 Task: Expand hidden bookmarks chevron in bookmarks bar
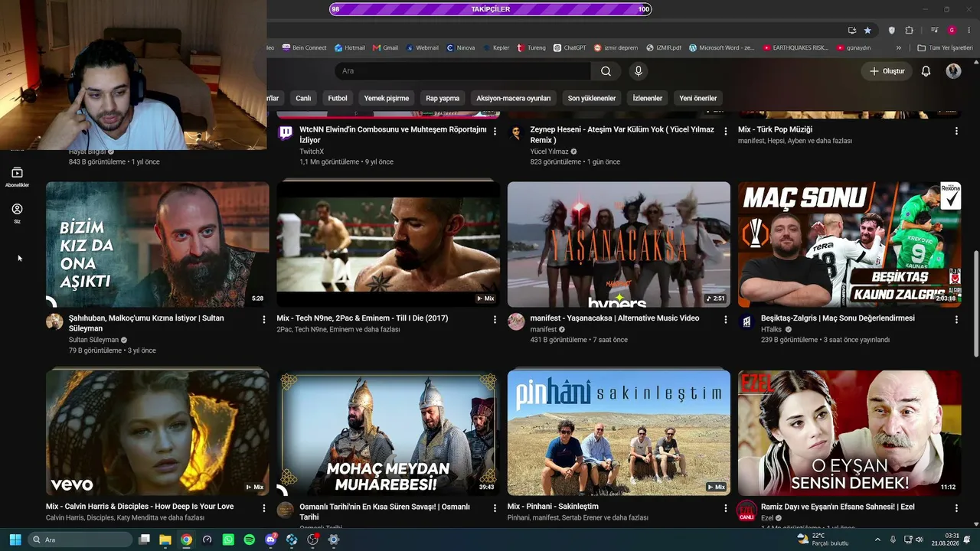(899, 47)
